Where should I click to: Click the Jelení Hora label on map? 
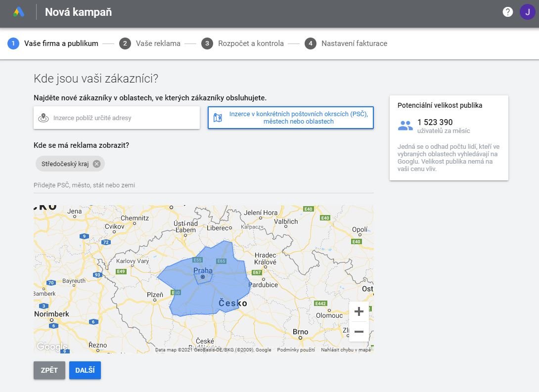click(261, 213)
